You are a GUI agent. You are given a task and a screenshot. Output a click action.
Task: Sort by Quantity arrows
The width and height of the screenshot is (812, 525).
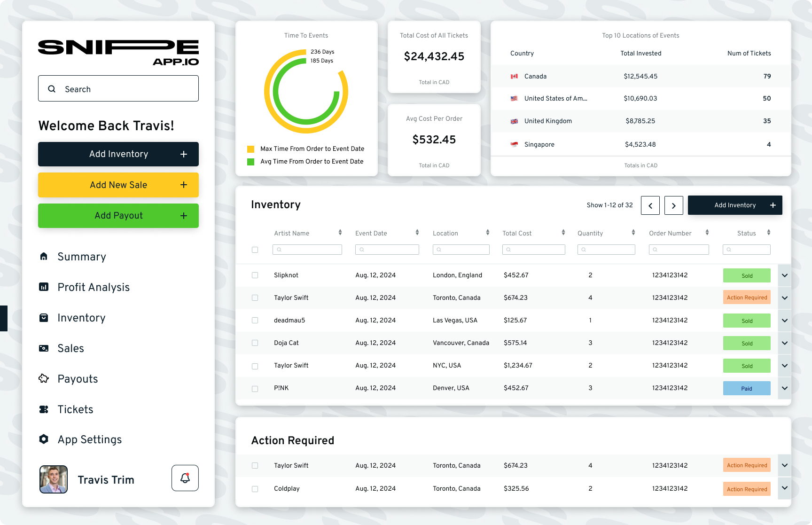point(633,233)
